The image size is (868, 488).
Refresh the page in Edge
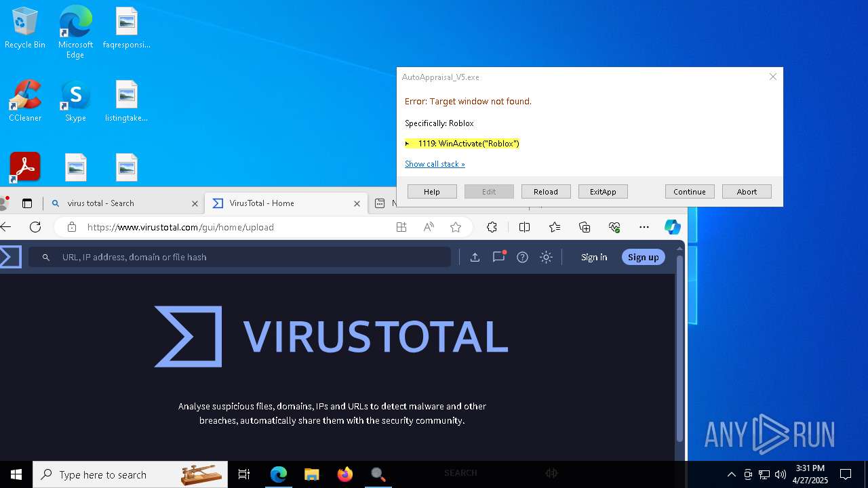pyautogui.click(x=35, y=227)
